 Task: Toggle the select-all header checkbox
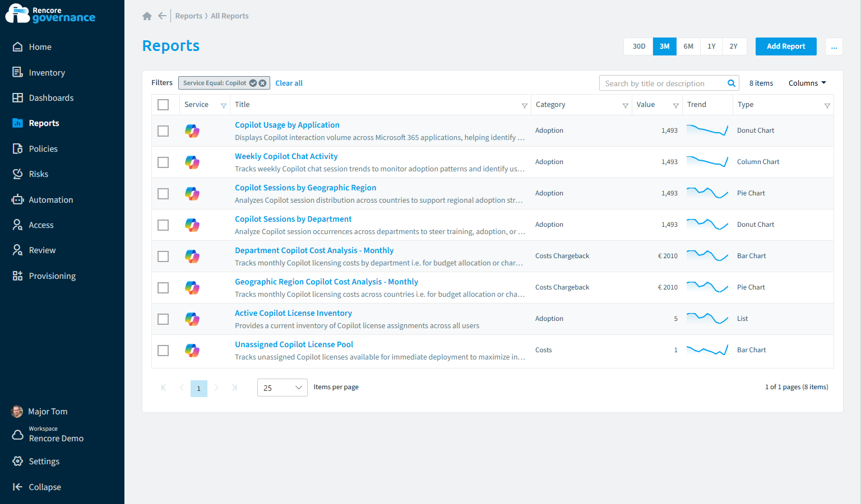[163, 105]
